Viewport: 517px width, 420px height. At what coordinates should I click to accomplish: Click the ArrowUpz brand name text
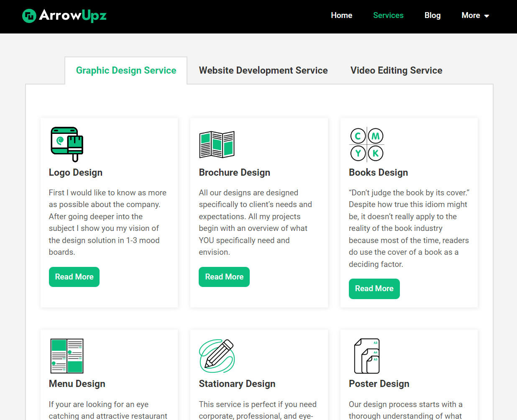click(x=73, y=15)
